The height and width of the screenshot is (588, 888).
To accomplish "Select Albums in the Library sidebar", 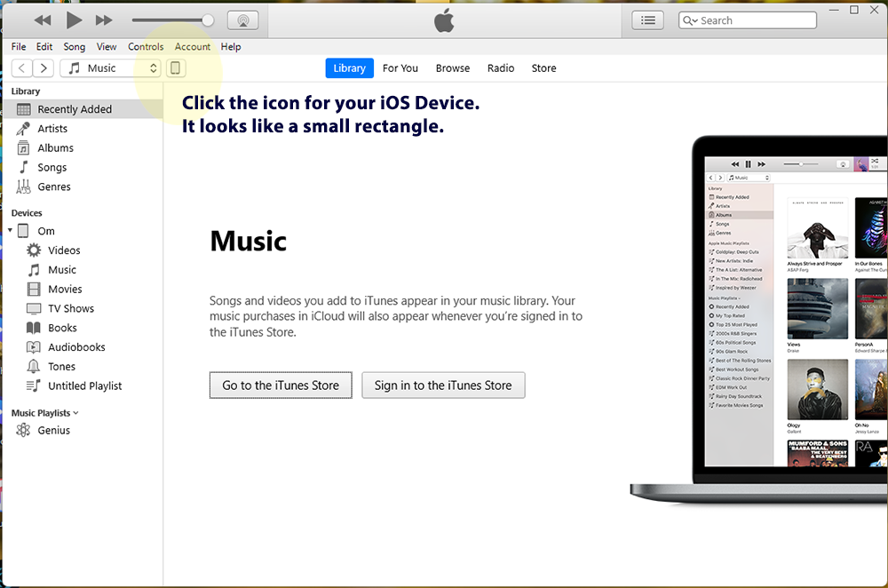I will (83, 147).
